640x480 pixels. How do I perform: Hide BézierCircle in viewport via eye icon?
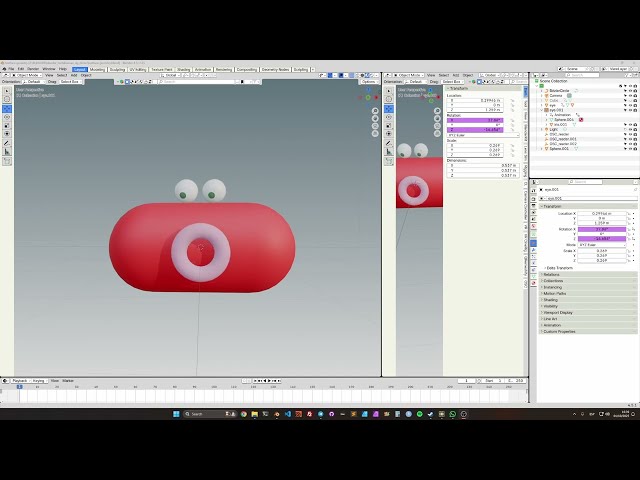click(630, 91)
